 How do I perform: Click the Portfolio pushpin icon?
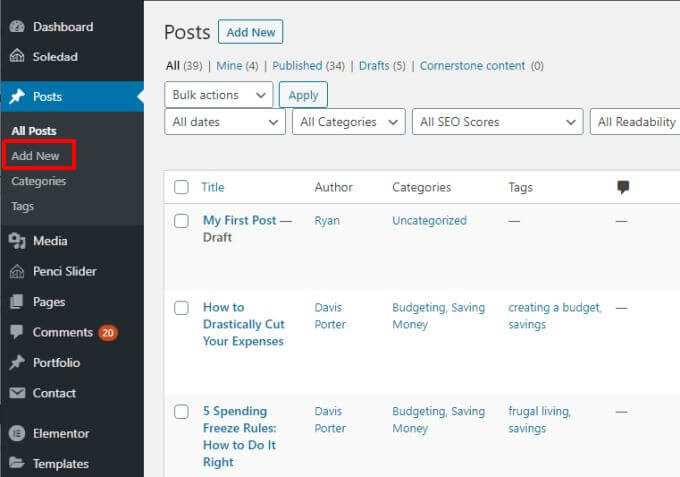(17, 363)
